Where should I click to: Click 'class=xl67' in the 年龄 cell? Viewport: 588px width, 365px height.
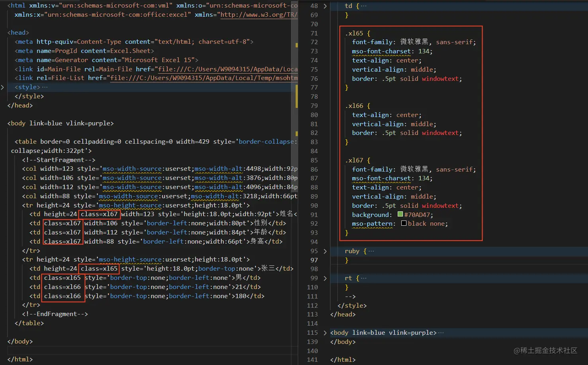[63, 232]
